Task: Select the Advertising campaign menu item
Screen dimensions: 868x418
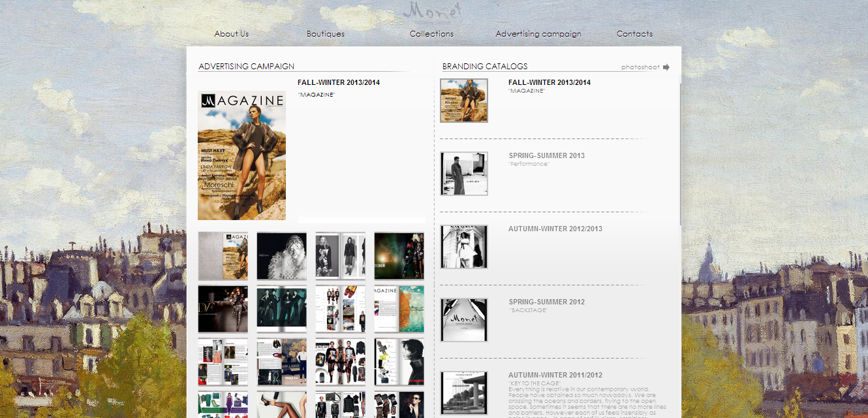Action: tap(538, 34)
